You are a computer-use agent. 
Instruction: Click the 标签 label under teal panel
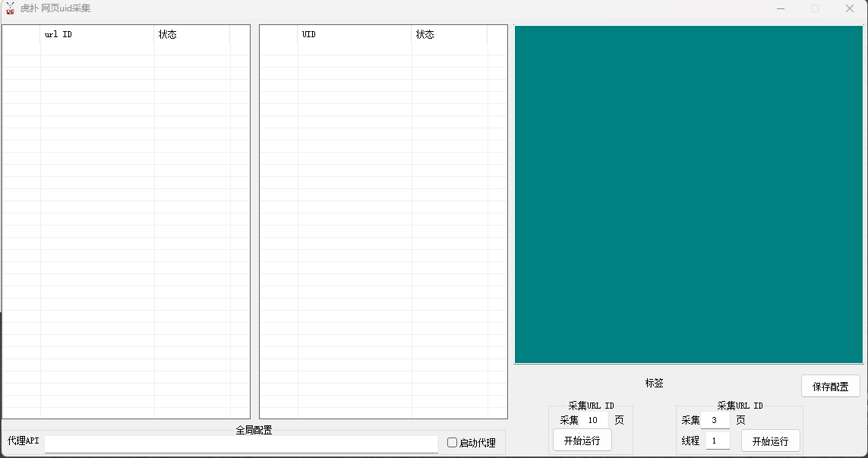654,384
